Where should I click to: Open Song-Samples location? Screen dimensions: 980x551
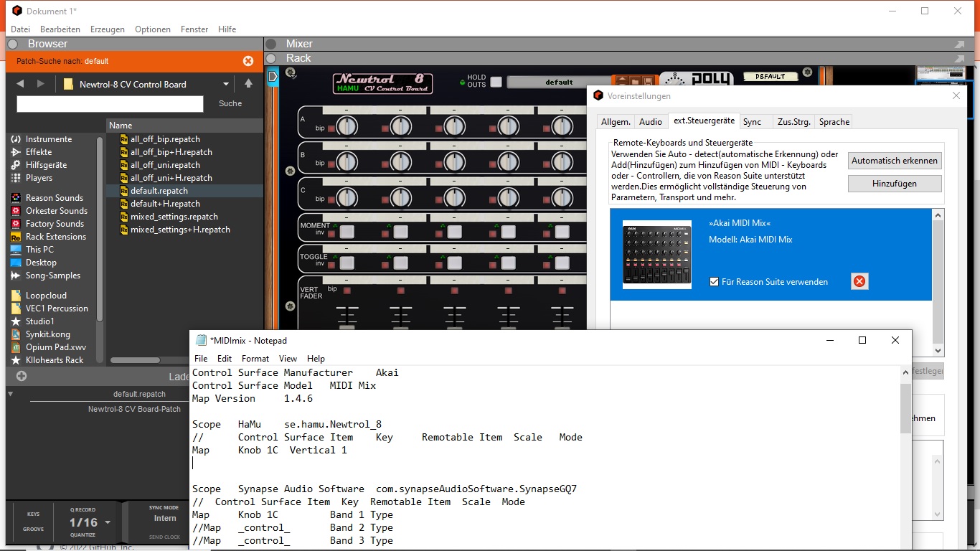[45, 275]
